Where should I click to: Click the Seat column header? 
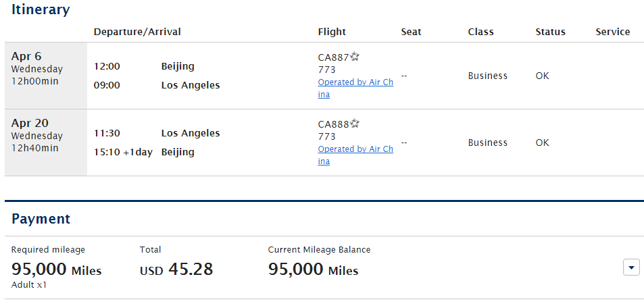[x=411, y=32]
